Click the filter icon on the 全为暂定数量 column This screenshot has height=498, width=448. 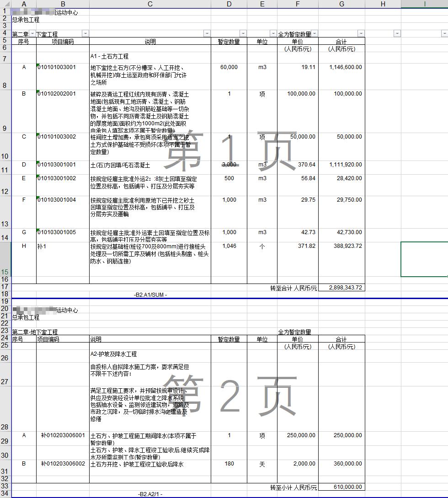(314, 33)
